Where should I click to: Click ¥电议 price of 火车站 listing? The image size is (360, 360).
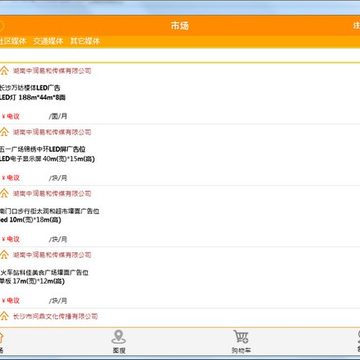[x=11, y=300]
